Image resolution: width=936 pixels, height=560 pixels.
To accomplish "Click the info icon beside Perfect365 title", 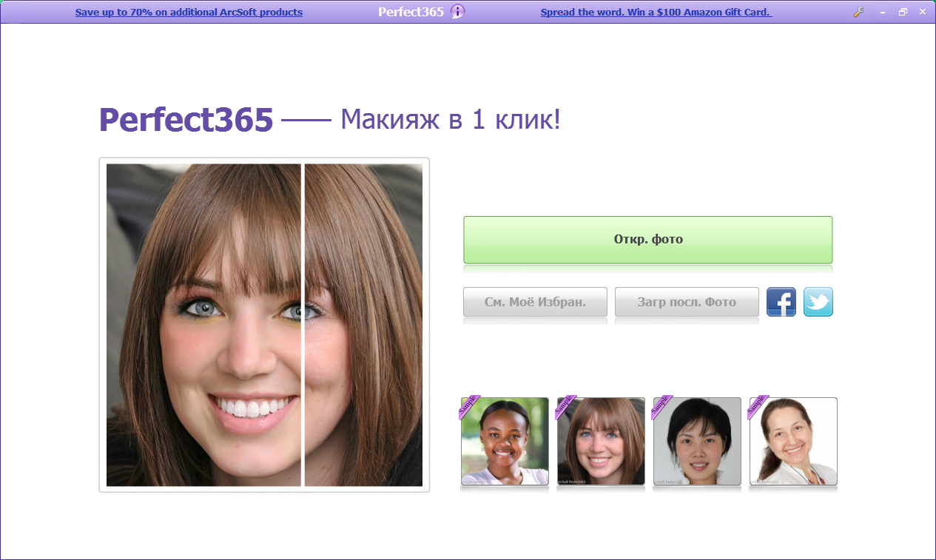I will (458, 12).
